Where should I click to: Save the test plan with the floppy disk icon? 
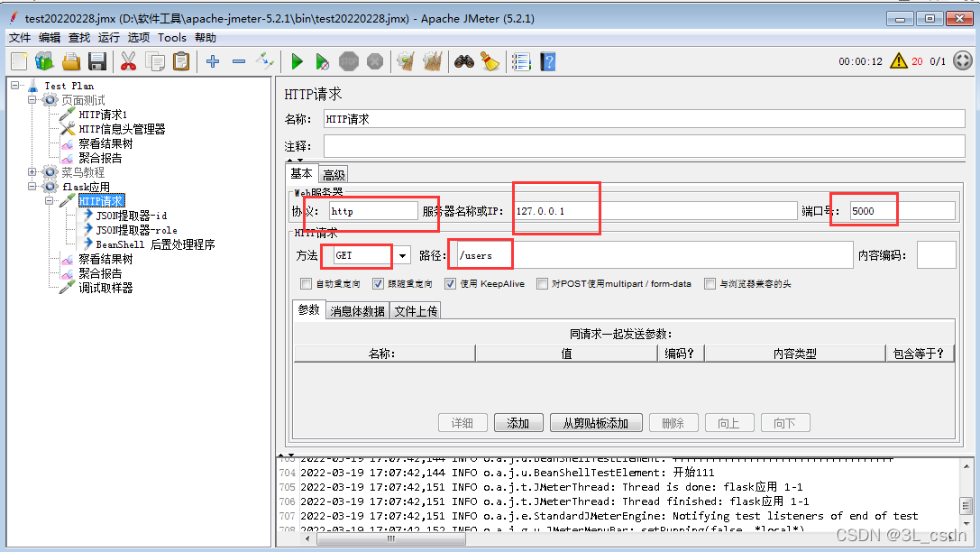(96, 61)
